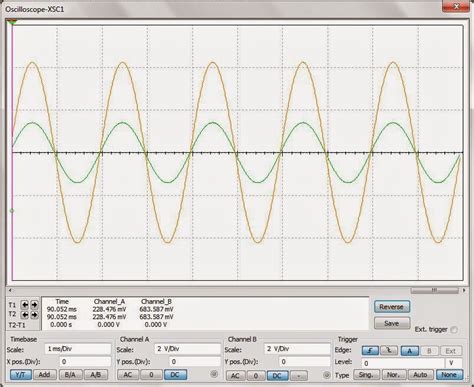
Task: Set Channel A coupling to AC
Action: pyautogui.click(x=128, y=375)
